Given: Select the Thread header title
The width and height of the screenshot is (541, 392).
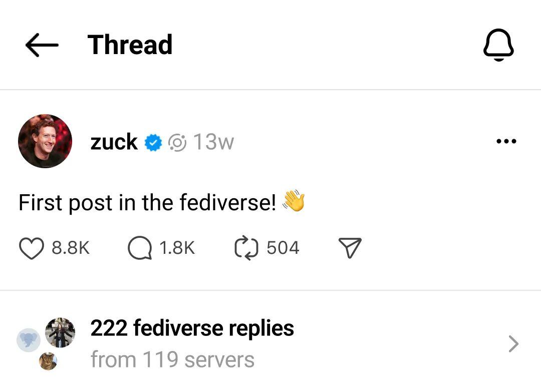Looking at the screenshot, I should (x=130, y=45).
